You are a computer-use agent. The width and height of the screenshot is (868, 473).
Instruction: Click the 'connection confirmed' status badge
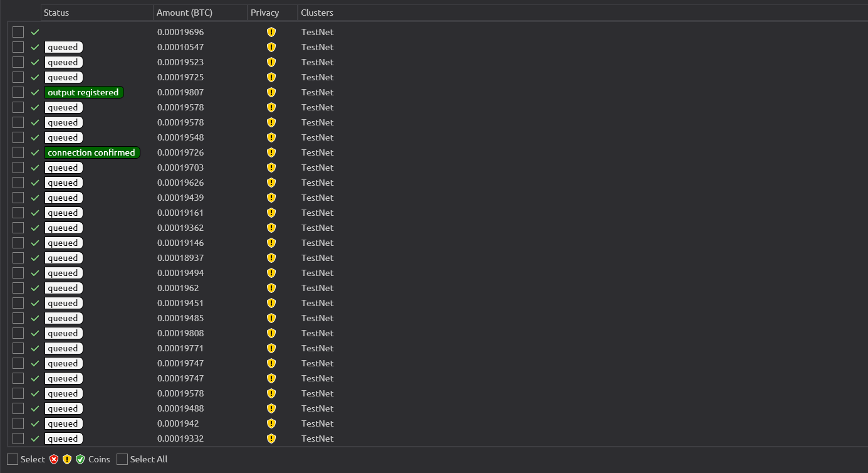pyautogui.click(x=92, y=152)
